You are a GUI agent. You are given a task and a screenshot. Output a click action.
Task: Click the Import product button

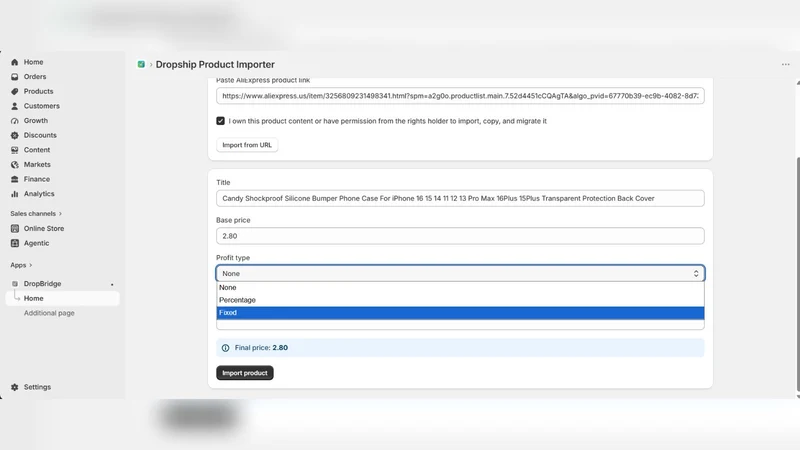[245, 373]
